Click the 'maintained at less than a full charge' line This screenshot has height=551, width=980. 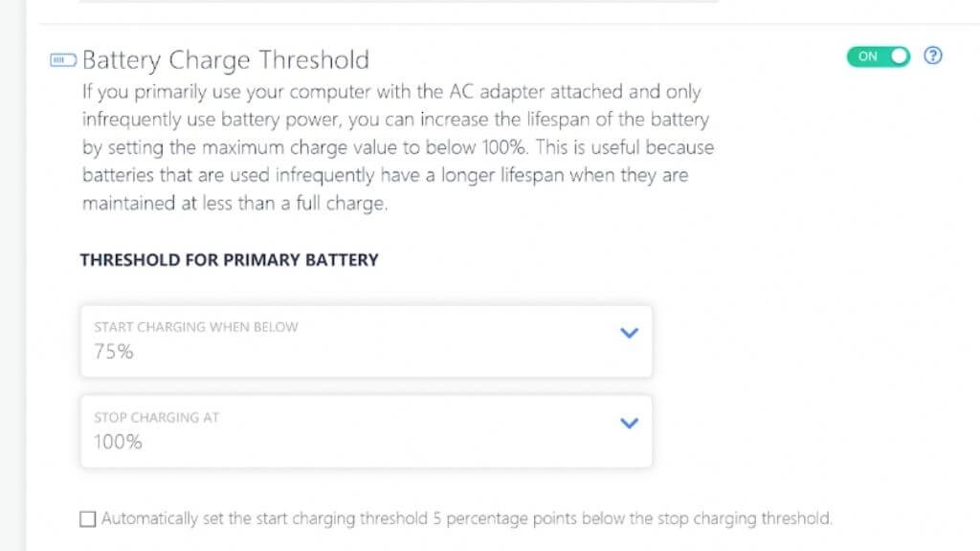235,205
